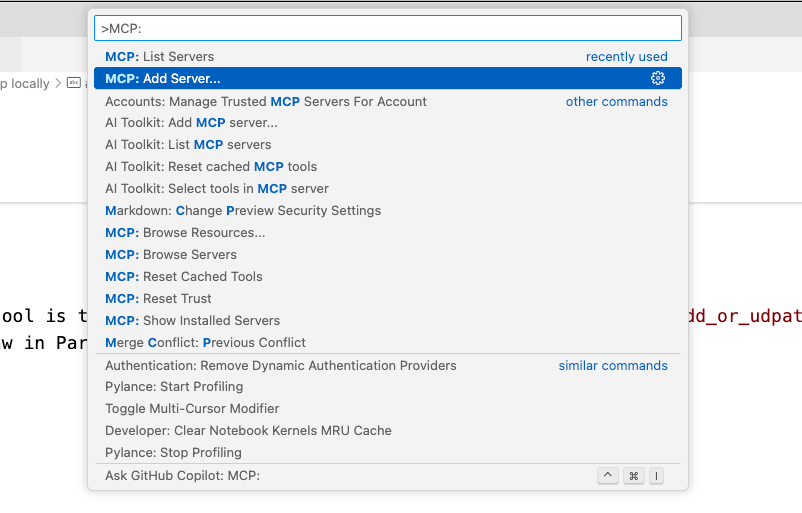The width and height of the screenshot is (802, 513).
Task: Open Markdown: Change Preview Security Settings
Action: (x=388, y=211)
